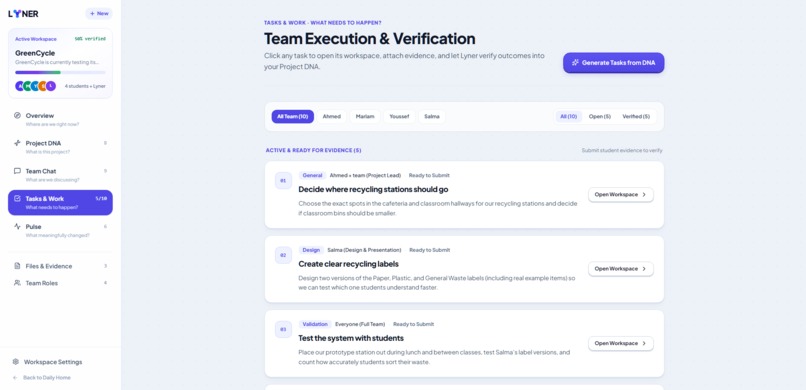806x390 pixels.
Task: Click the + New button
Action: (99, 14)
